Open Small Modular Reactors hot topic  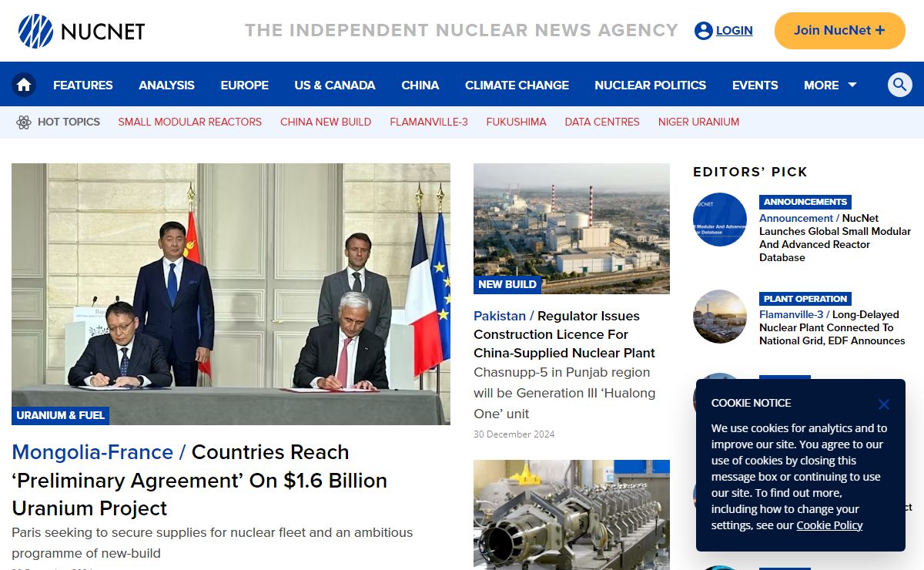coord(189,122)
